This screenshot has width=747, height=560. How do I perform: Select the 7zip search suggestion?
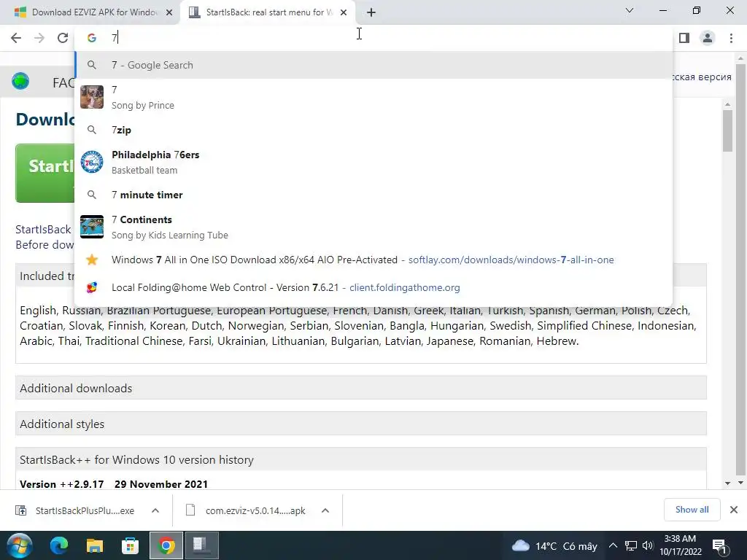point(373,130)
